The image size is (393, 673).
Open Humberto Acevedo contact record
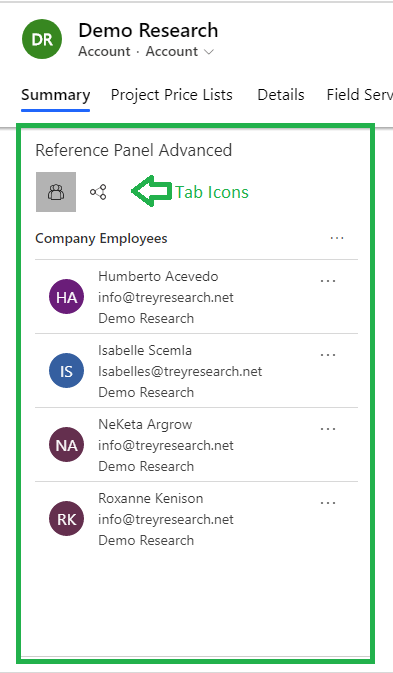click(158, 276)
